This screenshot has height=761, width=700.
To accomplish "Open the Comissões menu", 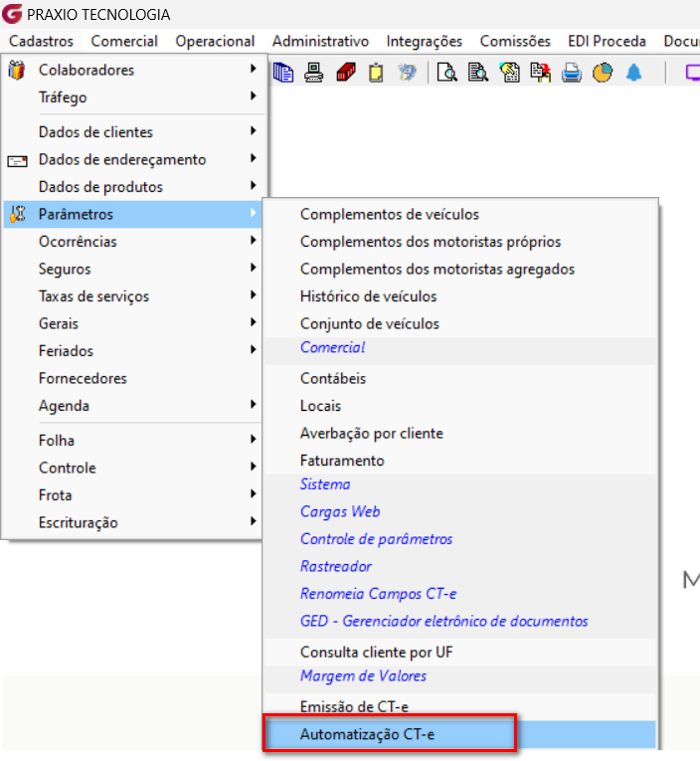I will 515,41.
